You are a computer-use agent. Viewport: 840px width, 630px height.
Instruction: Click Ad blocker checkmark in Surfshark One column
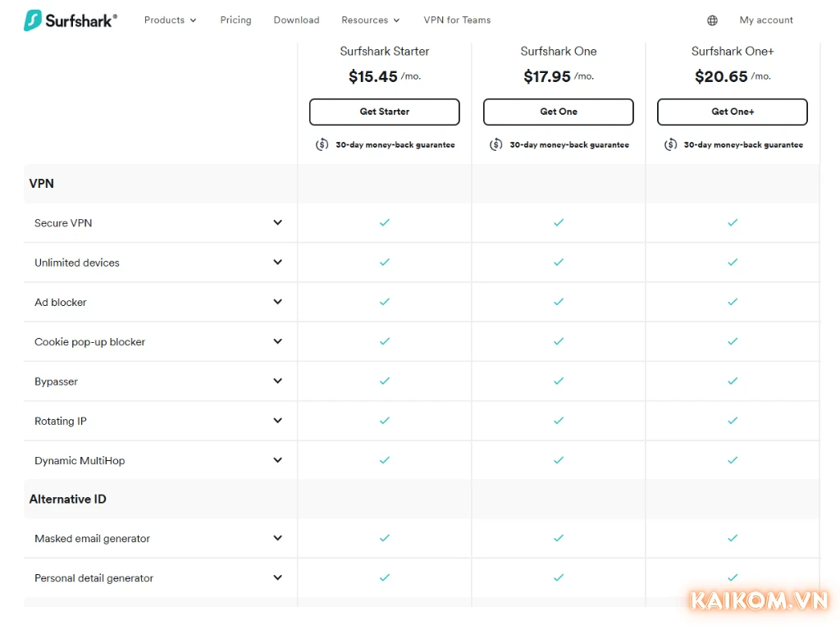click(x=558, y=302)
